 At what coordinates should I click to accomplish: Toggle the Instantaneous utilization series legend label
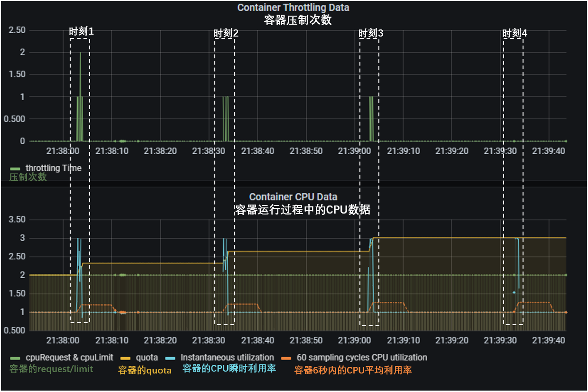tap(227, 357)
